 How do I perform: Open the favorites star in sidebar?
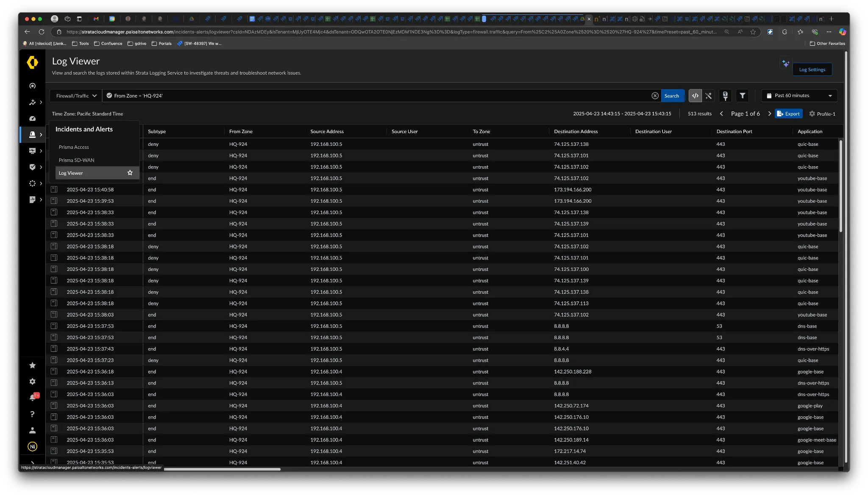(x=32, y=365)
